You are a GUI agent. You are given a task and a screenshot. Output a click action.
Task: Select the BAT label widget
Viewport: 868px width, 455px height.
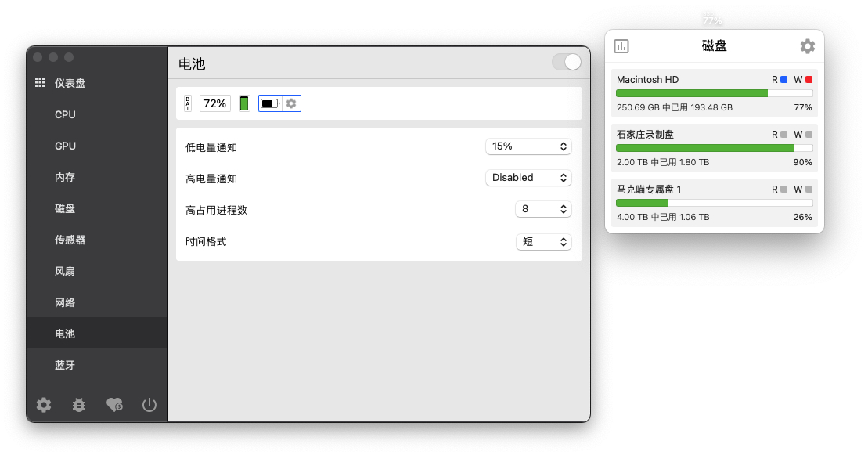point(188,103)
